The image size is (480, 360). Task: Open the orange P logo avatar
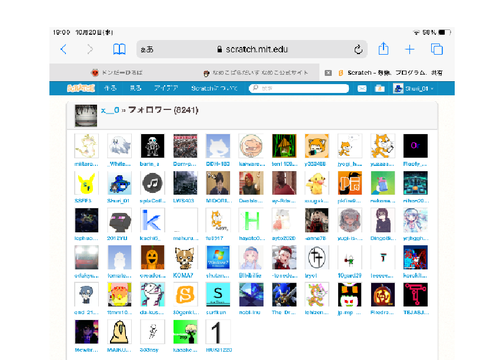[x=350, y=183]
